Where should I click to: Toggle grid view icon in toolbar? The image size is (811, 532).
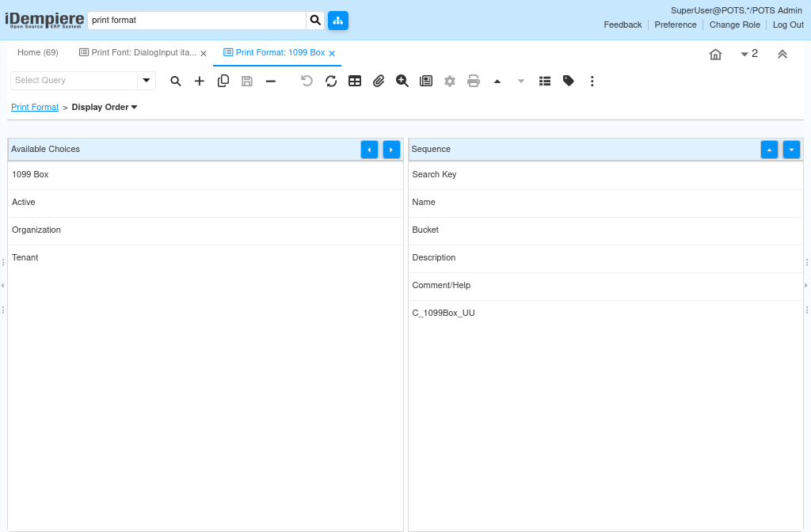(x=355, y=82)
